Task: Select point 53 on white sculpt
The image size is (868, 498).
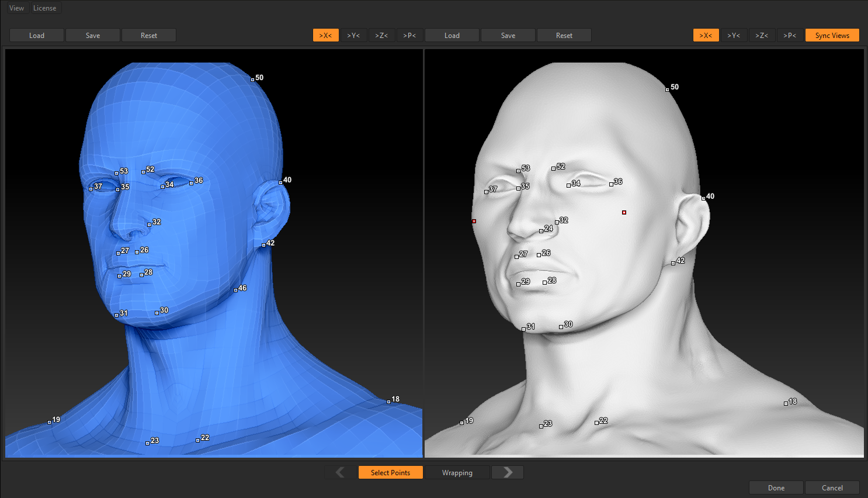Action: pyautogui.click(x=518, y=171)
